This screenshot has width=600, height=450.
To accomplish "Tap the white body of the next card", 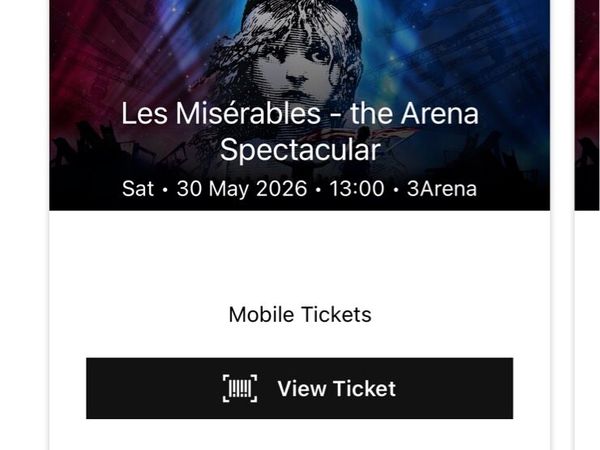I will 587,330.
